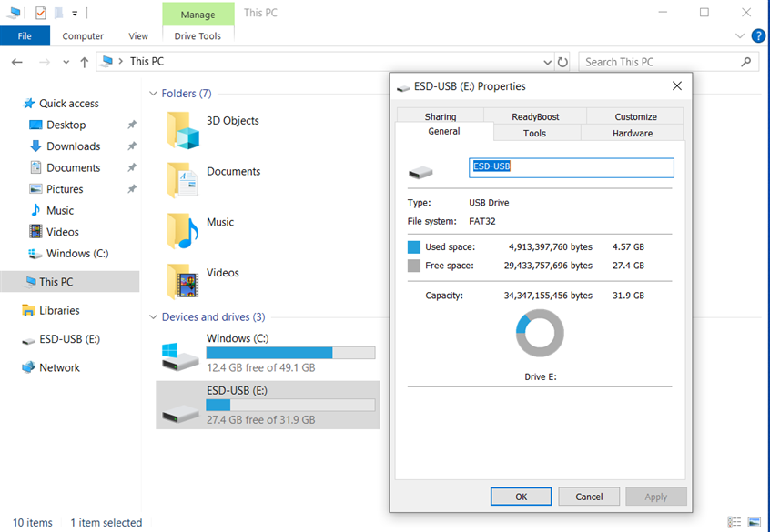The image size is (770, 532).
Task: Click the Back navigation arrow
Action: [17, 63]
